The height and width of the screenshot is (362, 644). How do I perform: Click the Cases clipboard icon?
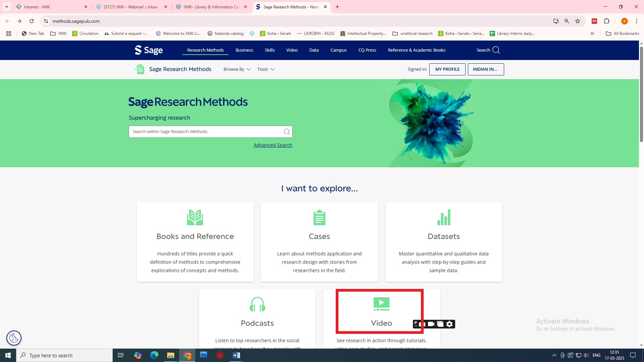click(x=319, y=218)
